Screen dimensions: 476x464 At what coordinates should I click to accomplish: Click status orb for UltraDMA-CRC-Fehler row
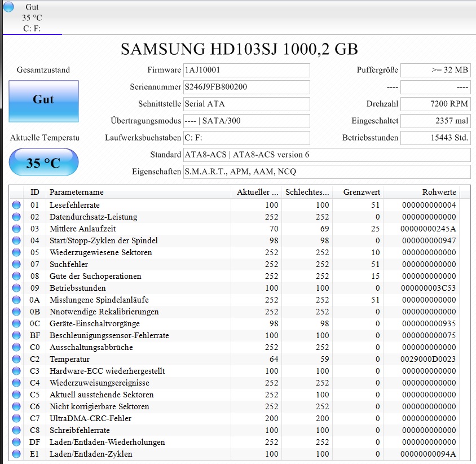pos(16,418)
